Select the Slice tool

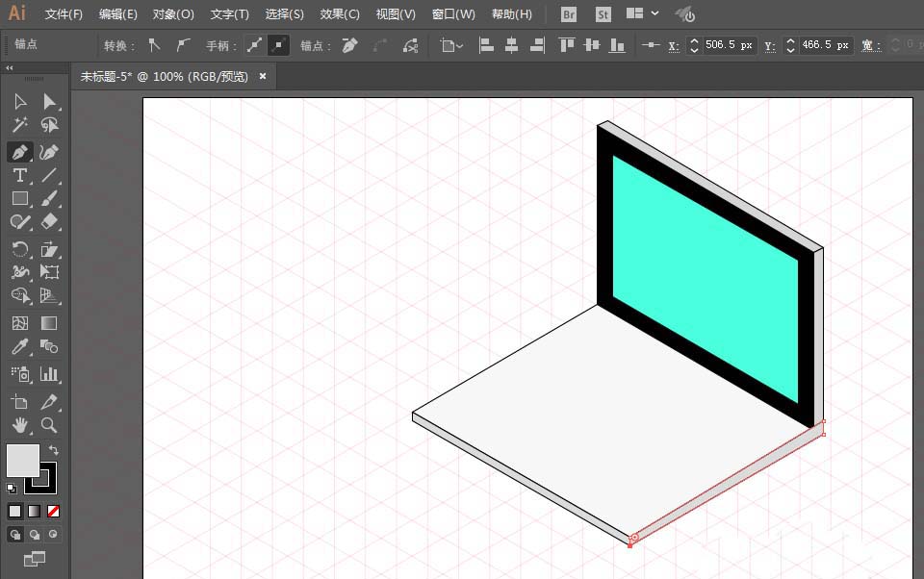click(49, 402)
